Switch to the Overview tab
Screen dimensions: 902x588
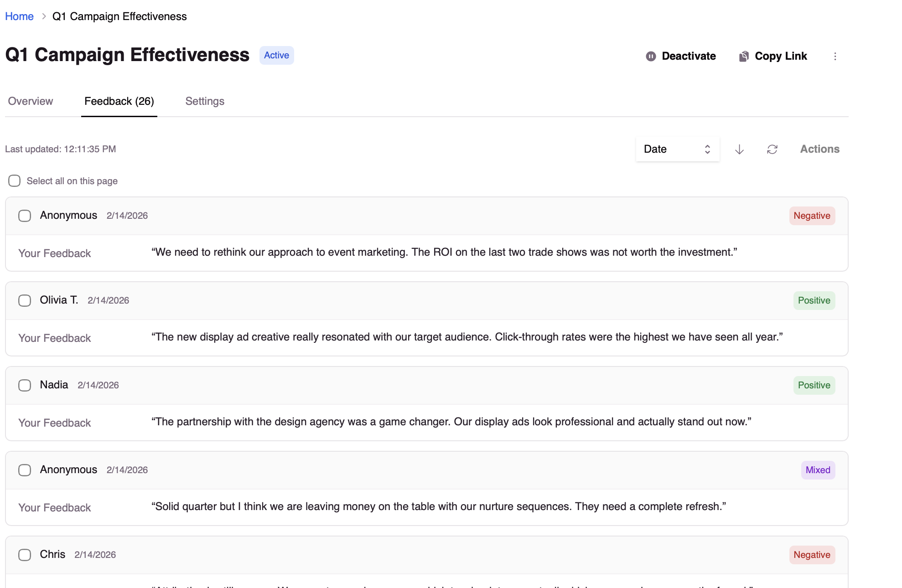(x=30, y=101)
